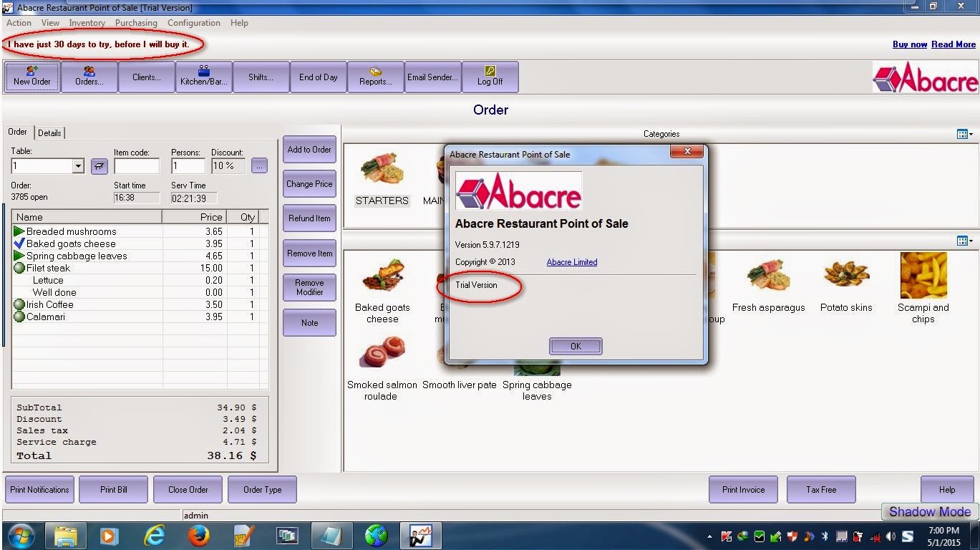Switch to the Details tab
Viewport: 980px width, 550px height.
click(49, 132)
